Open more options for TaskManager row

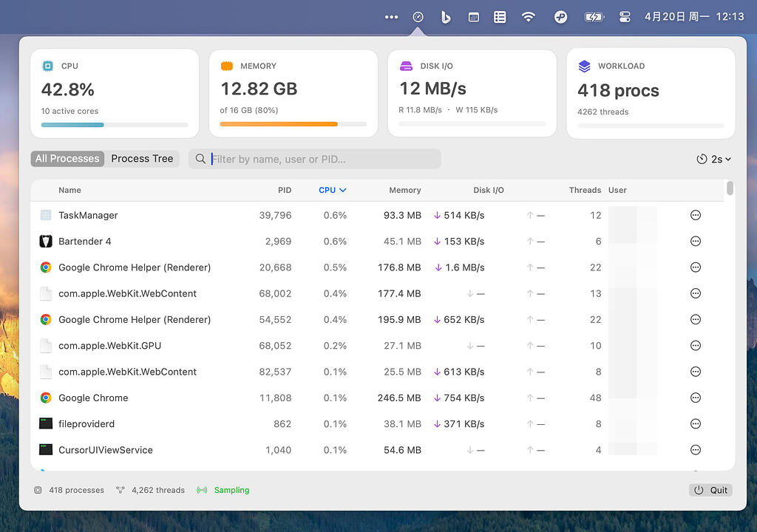click(x=695, y=215)
